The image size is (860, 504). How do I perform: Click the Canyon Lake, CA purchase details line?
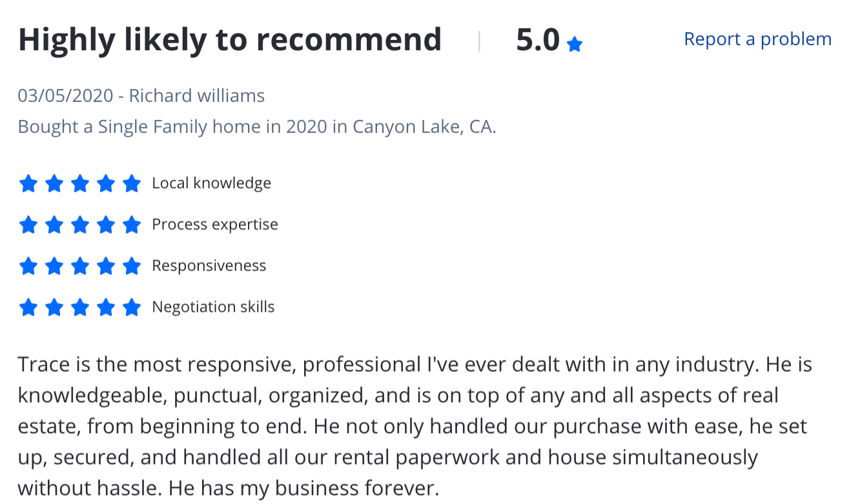(x=257, y=126)
